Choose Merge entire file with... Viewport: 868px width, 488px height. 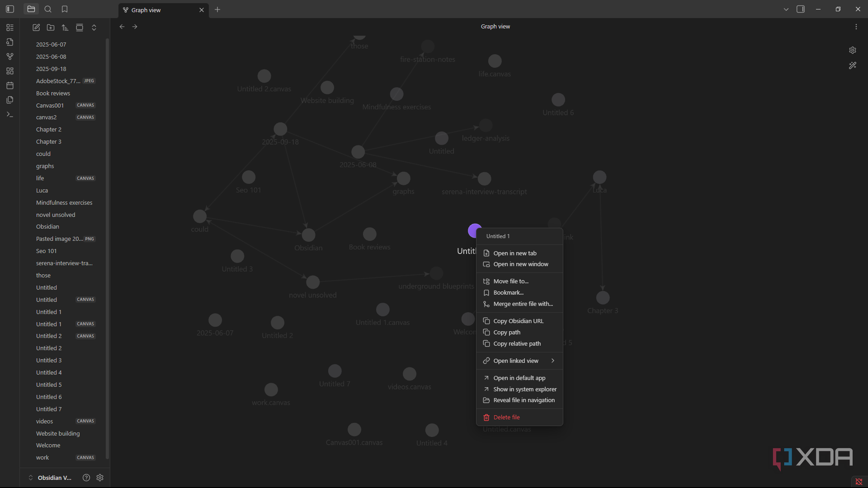coord(519,304)
